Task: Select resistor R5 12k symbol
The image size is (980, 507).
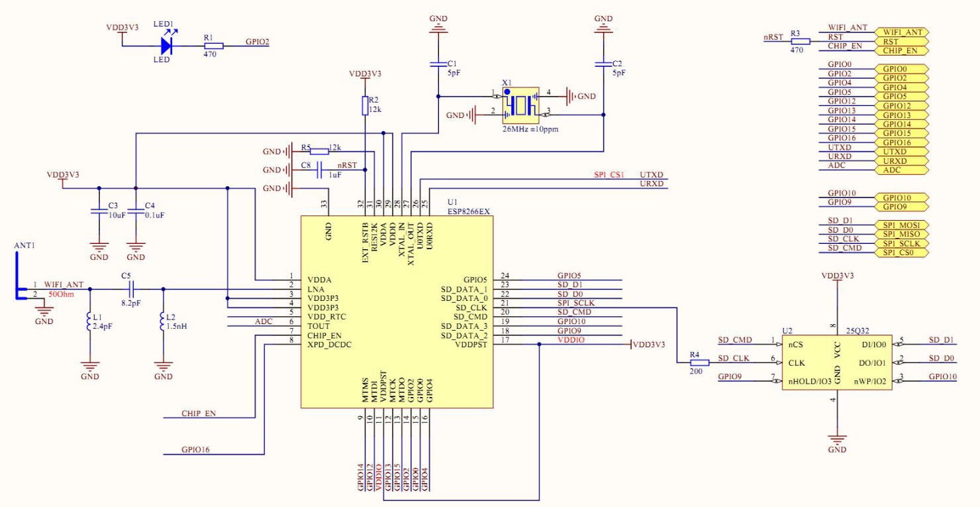Action: coord(318,152)
